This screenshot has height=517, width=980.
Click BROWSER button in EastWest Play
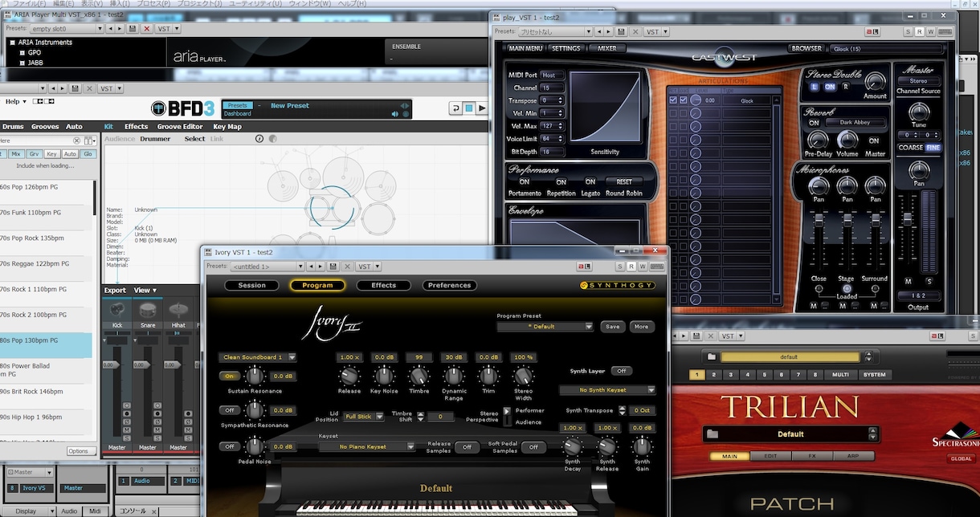tap(806, 48)
